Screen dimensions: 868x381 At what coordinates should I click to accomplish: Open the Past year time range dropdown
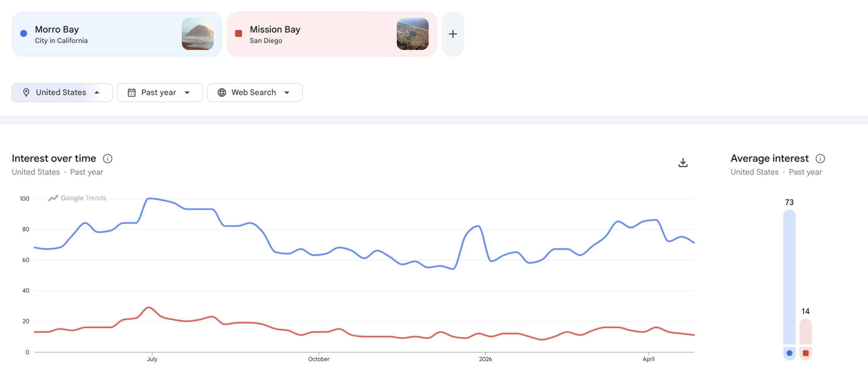(x=160, y=93)
